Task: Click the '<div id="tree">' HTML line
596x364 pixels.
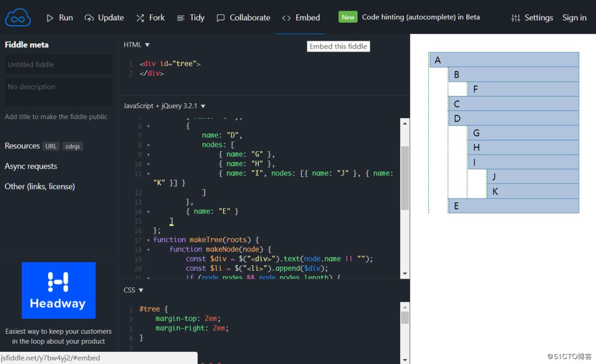Action: click(x=170, y=64)
